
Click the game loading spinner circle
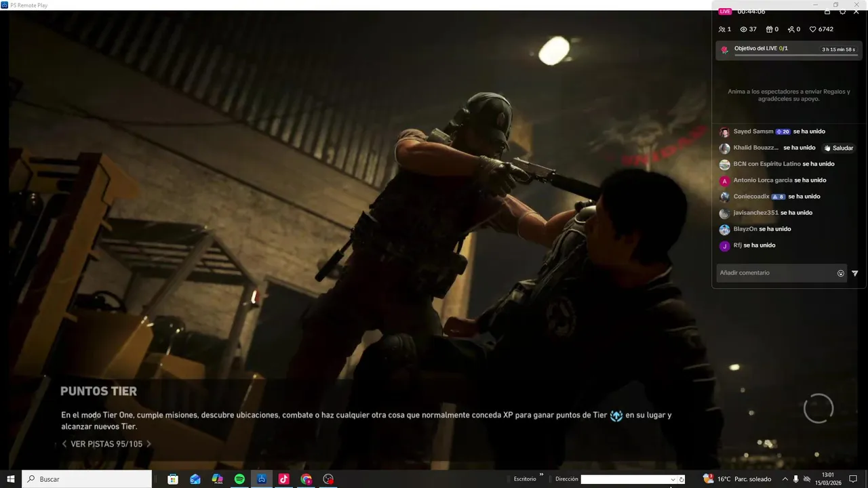pos(818,409)
